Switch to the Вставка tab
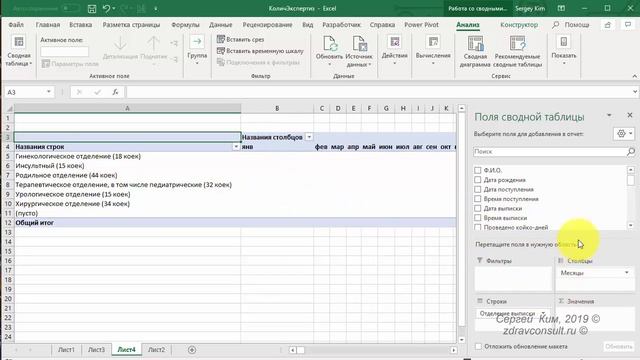The width and height of the screenshot is (640, 360). click(80, 25)
